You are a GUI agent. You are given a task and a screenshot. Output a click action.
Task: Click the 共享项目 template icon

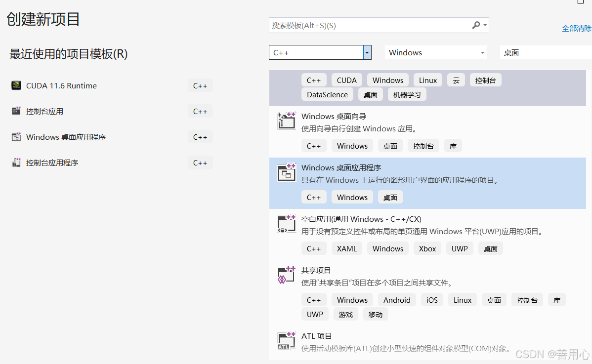pyautogui.click(x=287, y=275)
